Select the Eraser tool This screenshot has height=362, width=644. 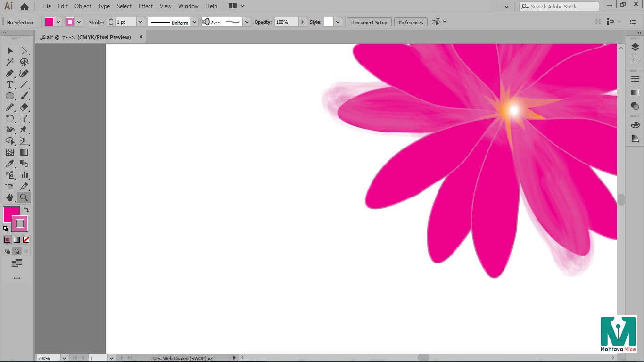24,107
